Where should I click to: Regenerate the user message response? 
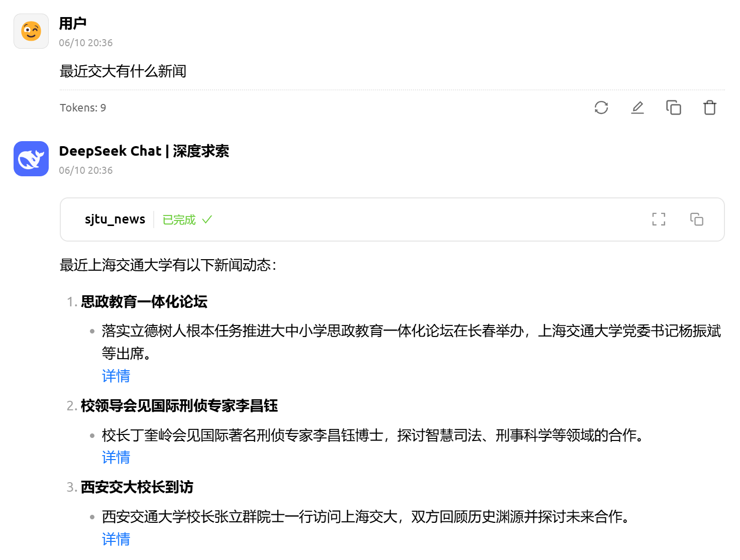(x=601, y=107)
